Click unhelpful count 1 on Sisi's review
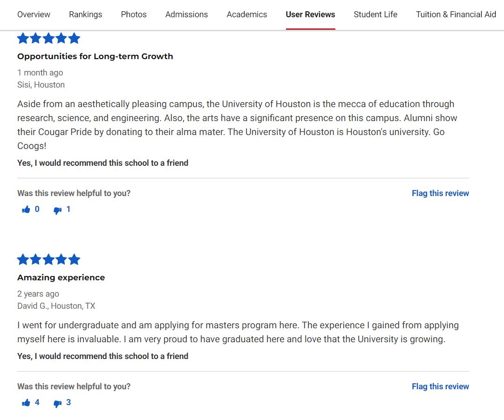 pyautogui.click(x=68, y=210)
